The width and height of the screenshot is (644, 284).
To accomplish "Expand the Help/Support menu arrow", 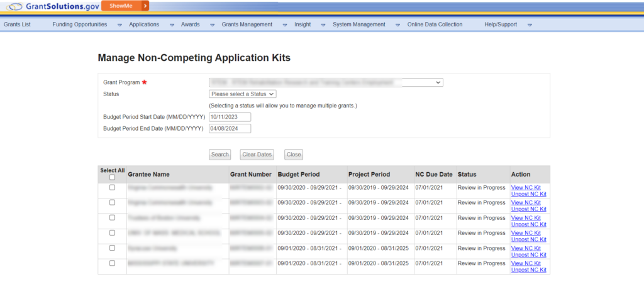I will [530, 25].
